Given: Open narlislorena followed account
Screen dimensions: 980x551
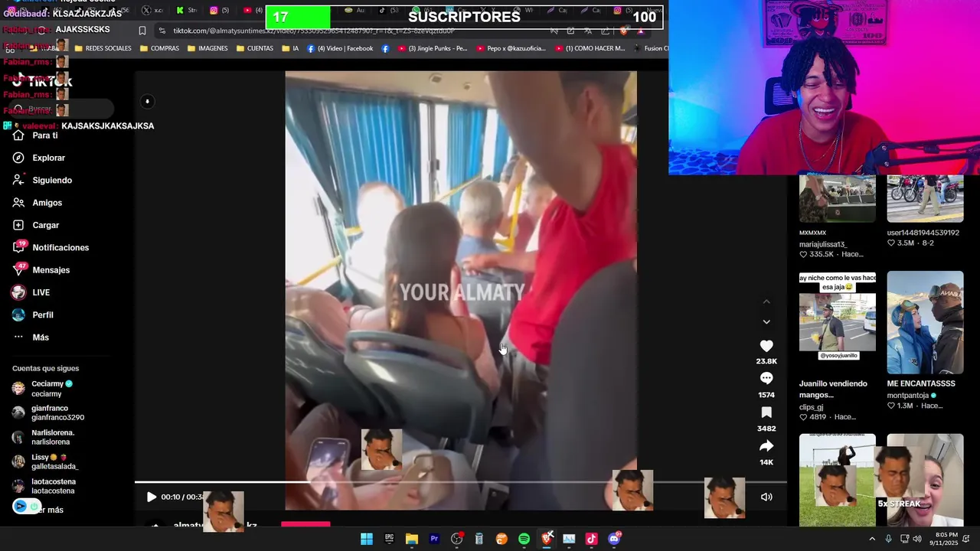Looking at the screenshot, I should tap(44, 437).
